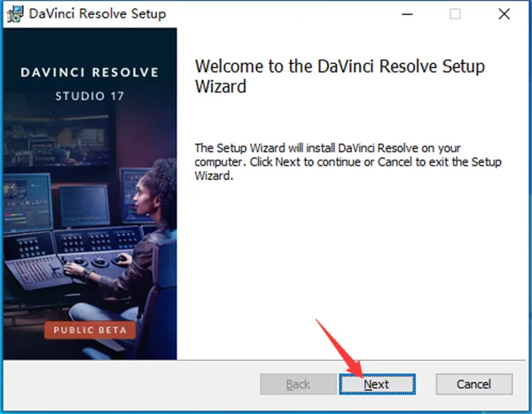Click the DaVinci Resolve Setup title text
The height and width of the screenshot is (414, 532).
tap(98, 14)
